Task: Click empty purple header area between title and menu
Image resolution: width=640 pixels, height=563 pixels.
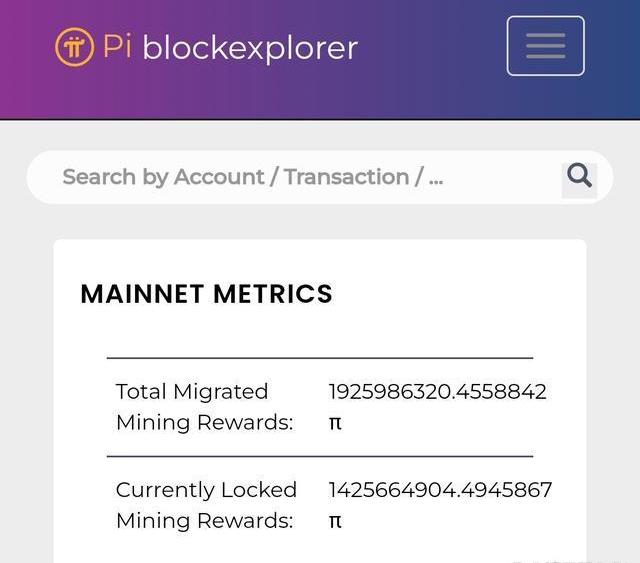Action: coord(430,47)
